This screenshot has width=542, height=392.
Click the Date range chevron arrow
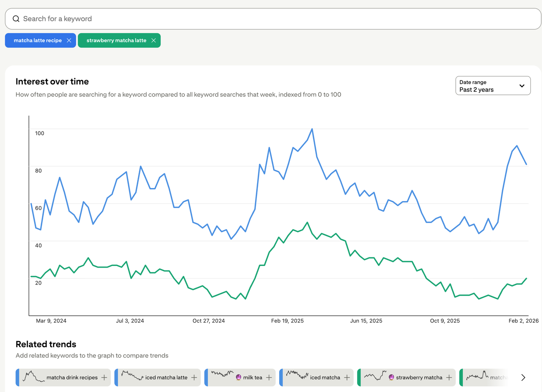[x=522, y=86]
